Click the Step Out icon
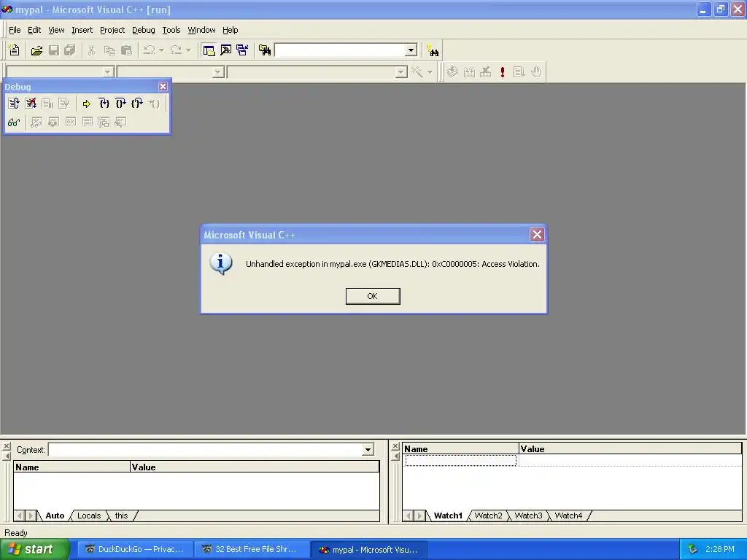 click(137, 104)
